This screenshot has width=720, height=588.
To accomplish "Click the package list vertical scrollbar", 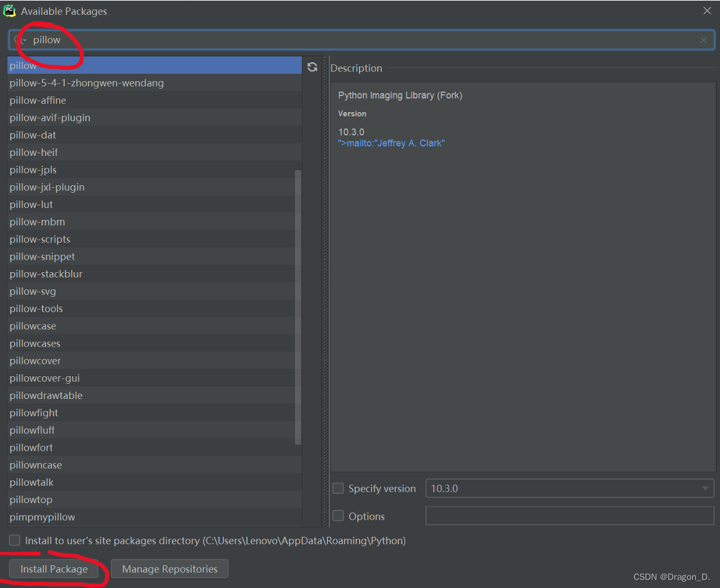I will [298, 307].
